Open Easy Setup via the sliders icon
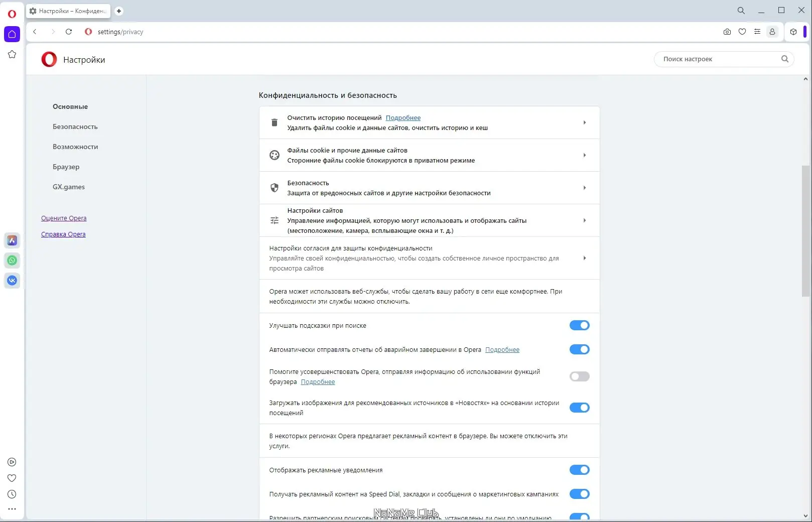 point(757,32)
